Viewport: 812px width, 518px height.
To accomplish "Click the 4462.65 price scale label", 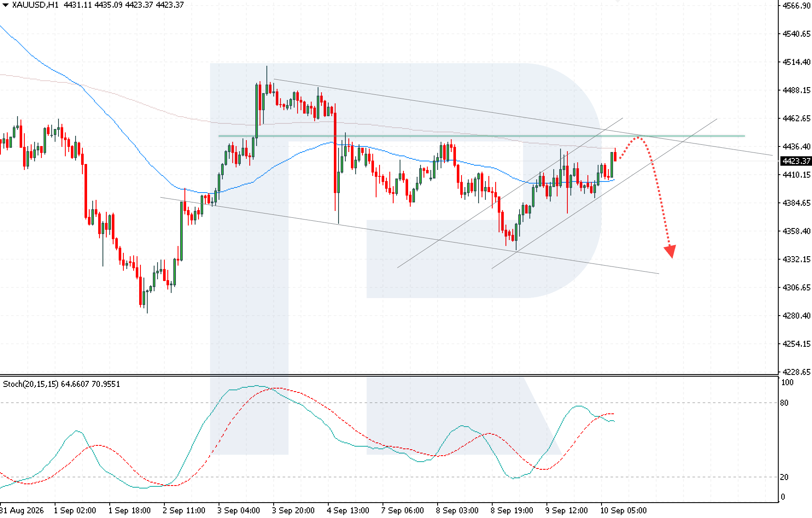I will pos(796,118).
